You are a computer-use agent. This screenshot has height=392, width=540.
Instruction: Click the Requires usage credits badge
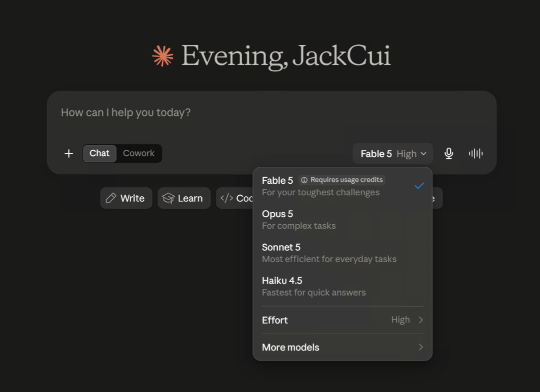[x=341, y=180]
